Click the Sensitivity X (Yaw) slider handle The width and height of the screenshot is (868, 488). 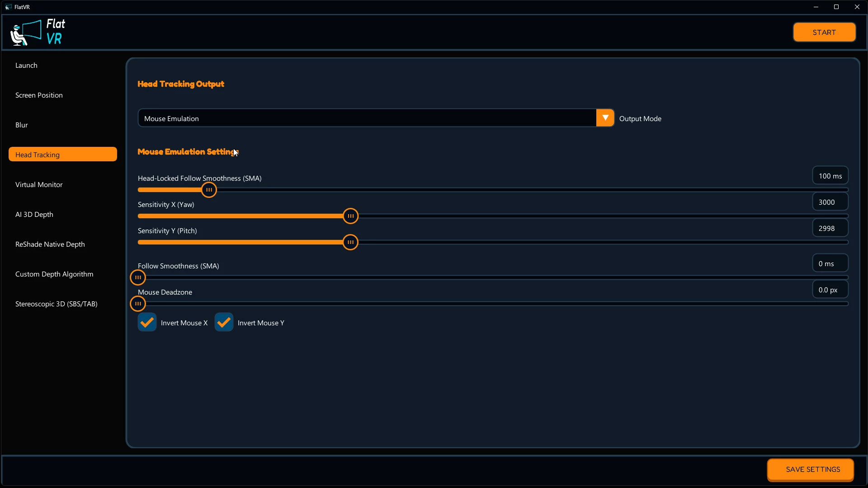[x=350, y=216]
